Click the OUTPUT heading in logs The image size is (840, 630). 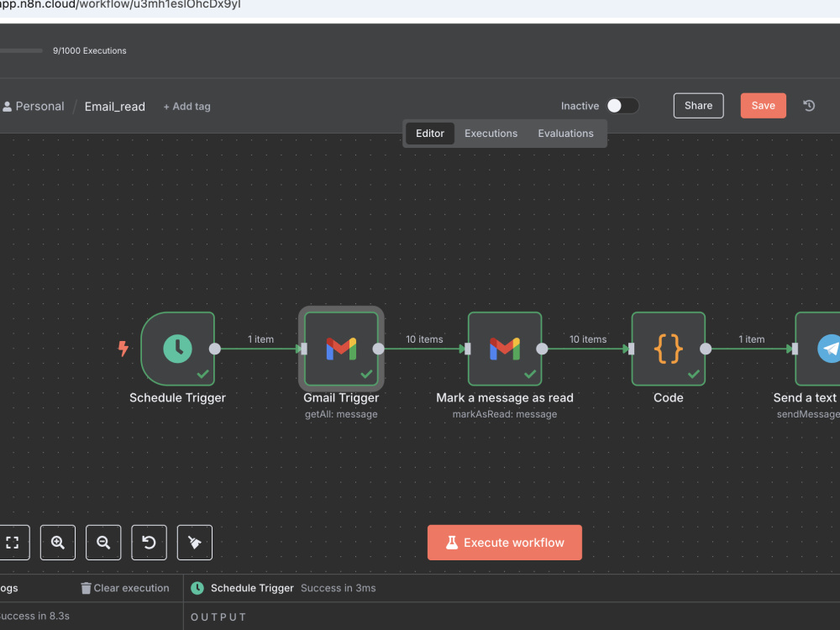click(x=218, y=617)
